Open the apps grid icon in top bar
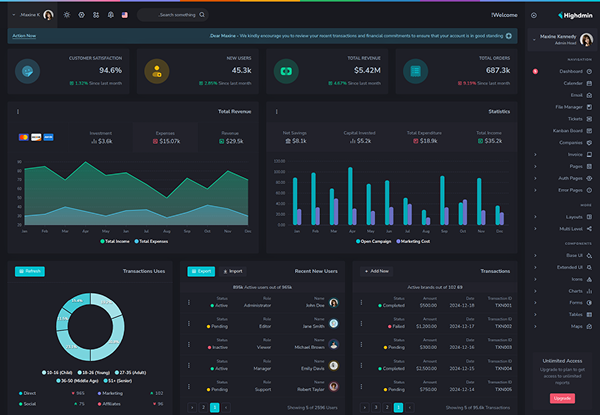600x416 pixels. coord(96,15)
